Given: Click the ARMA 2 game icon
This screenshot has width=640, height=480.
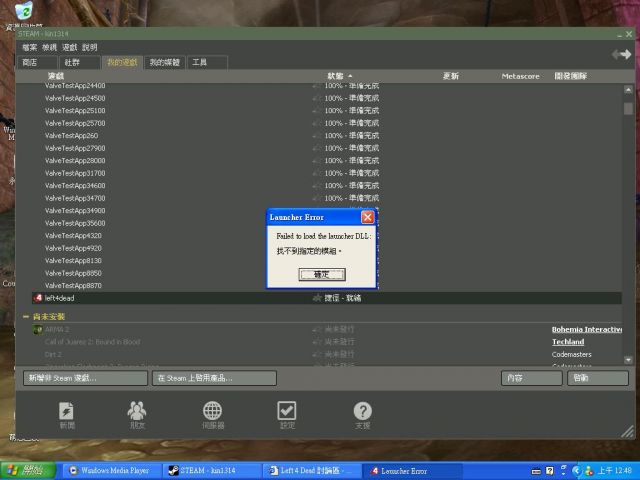Looking at the screenshot, I should tap(38, 329).
